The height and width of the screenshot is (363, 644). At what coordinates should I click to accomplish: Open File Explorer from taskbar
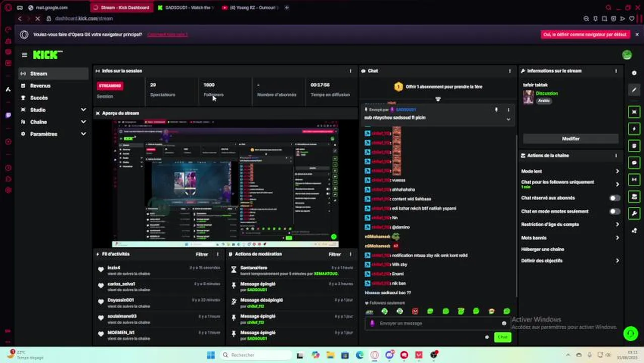click(330, 355)
